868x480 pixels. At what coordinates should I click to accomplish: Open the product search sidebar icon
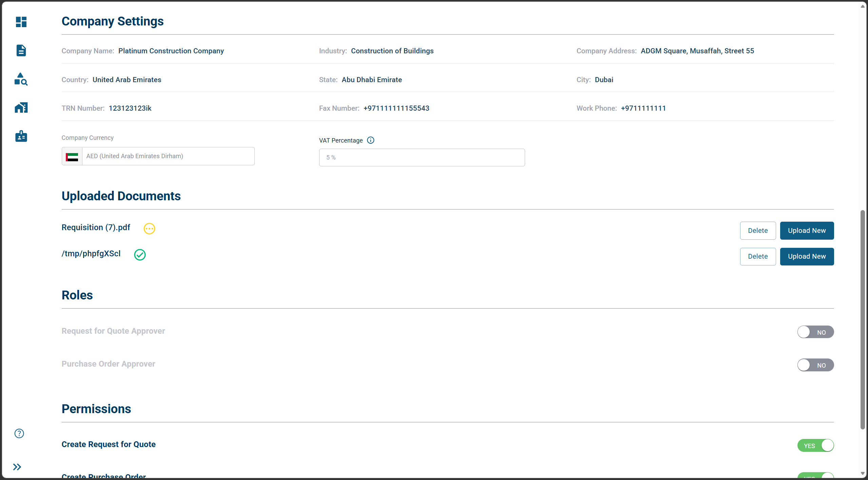tap(21, 79)
